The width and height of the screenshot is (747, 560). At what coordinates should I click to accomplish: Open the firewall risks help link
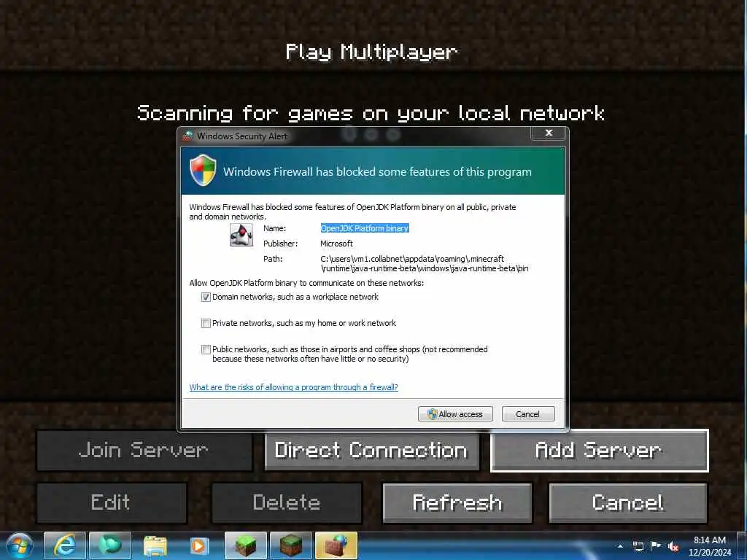[293, 387]
